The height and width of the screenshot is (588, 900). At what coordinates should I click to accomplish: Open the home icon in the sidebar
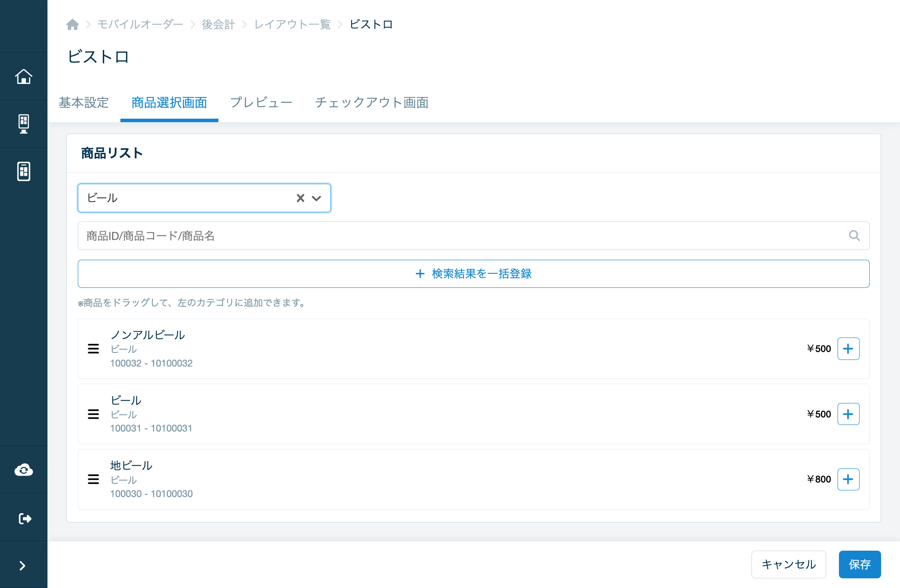(x=24, y=76)
